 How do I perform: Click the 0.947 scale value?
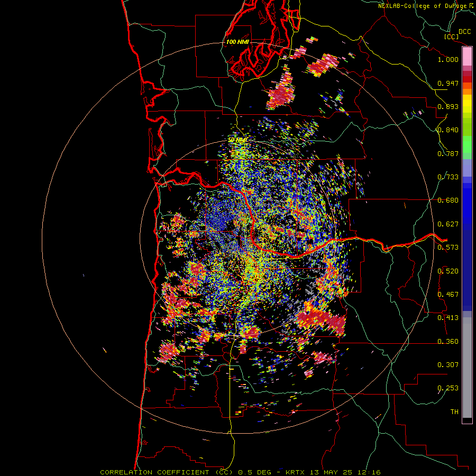(x=448, y=83)
